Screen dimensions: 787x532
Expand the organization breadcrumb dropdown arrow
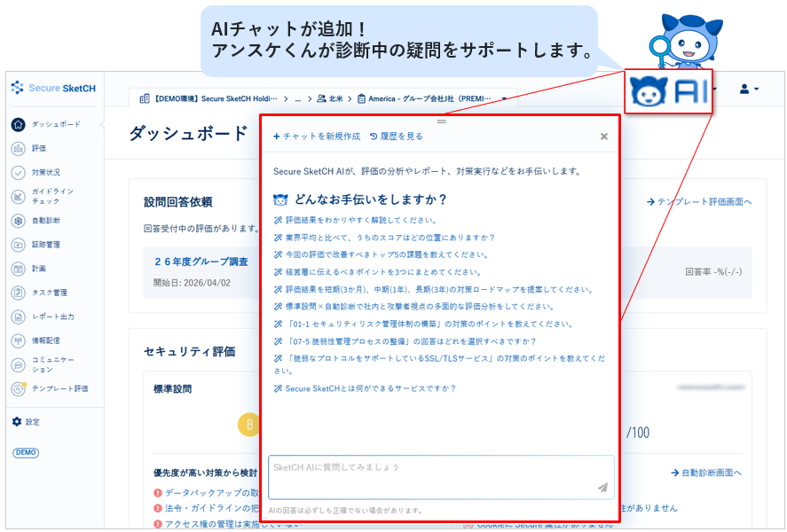tap(504, 98)
